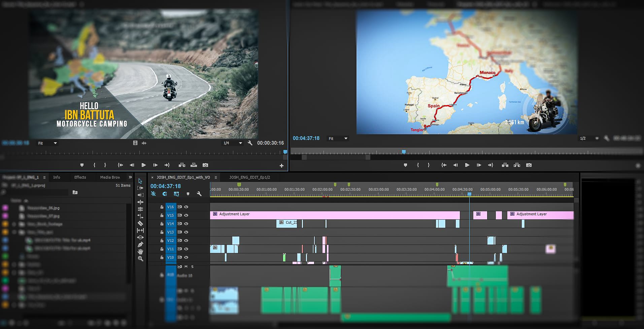Toggle timeline snap magnet icon
The image size is (644, 329).
[x=165, y=194]
